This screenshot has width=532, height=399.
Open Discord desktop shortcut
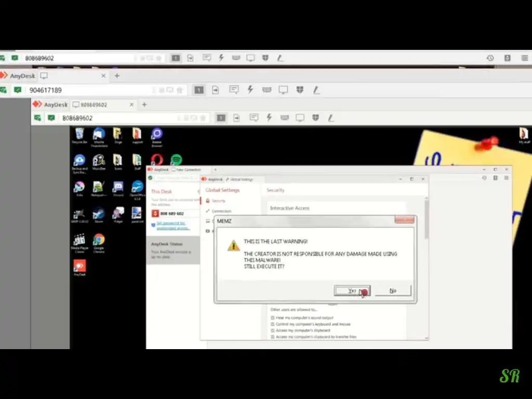coord(118,189)
